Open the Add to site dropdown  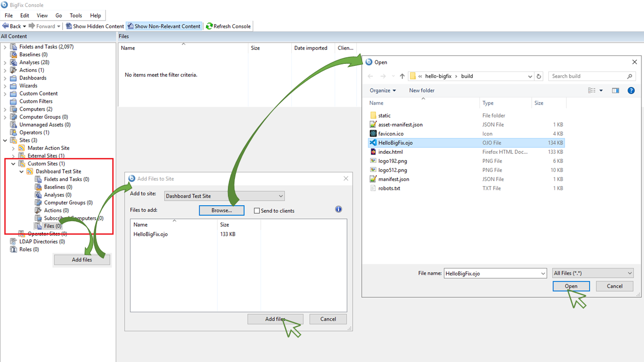(224, 196)
